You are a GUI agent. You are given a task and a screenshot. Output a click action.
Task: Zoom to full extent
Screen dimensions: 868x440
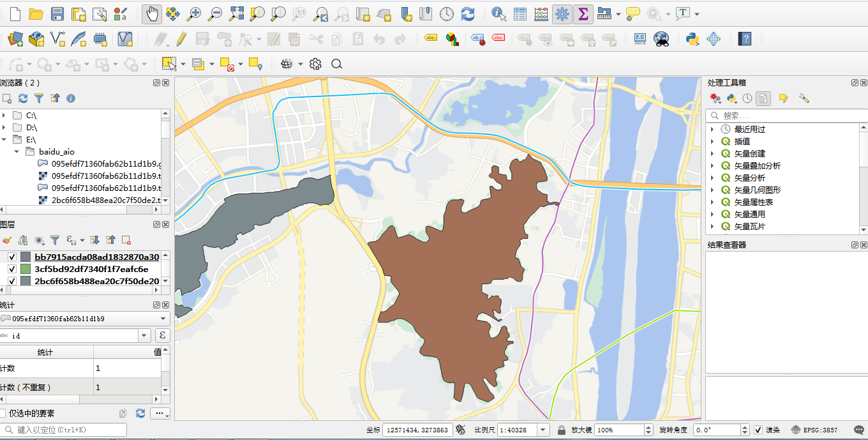tap(236, 13)
